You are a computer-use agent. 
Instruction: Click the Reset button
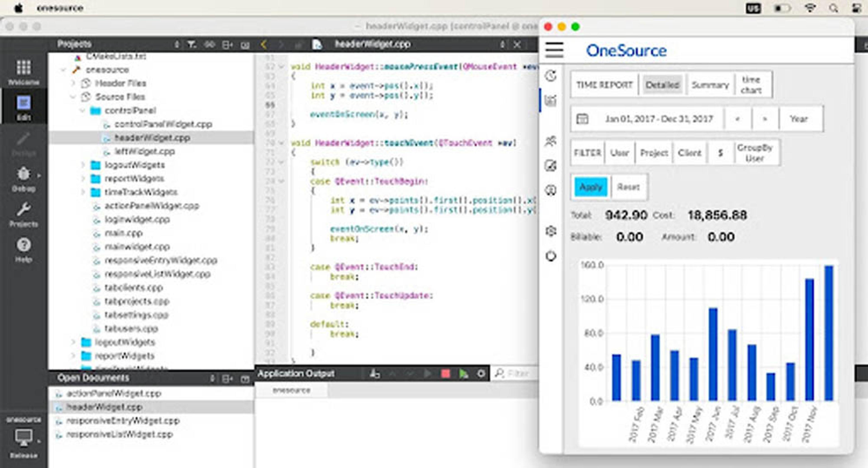(628, 187)
